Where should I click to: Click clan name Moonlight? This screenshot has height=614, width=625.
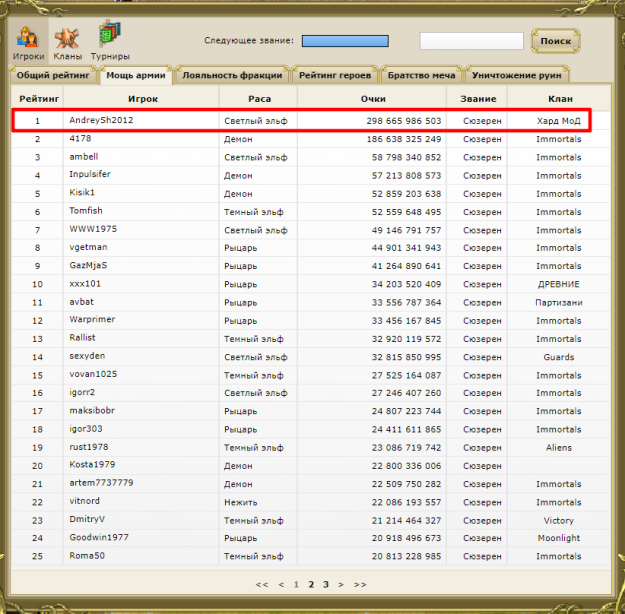pos(558,538)
